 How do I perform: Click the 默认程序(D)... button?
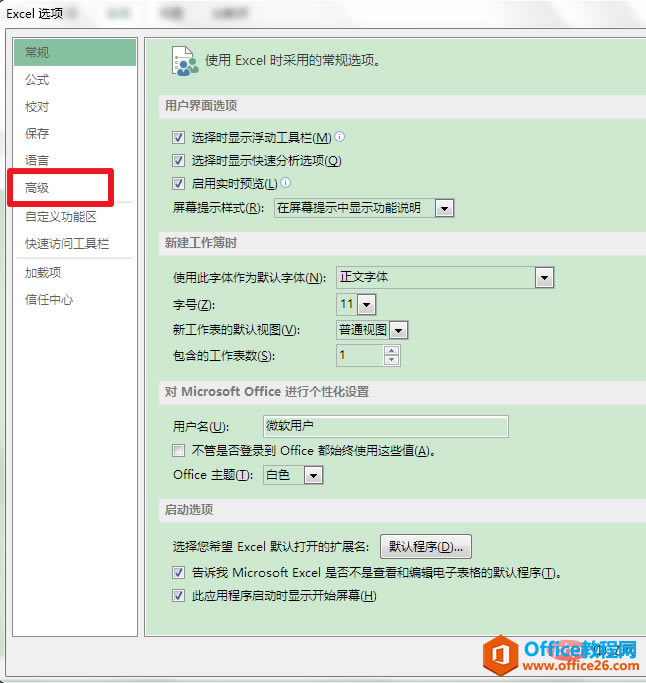tap(426, 546)
